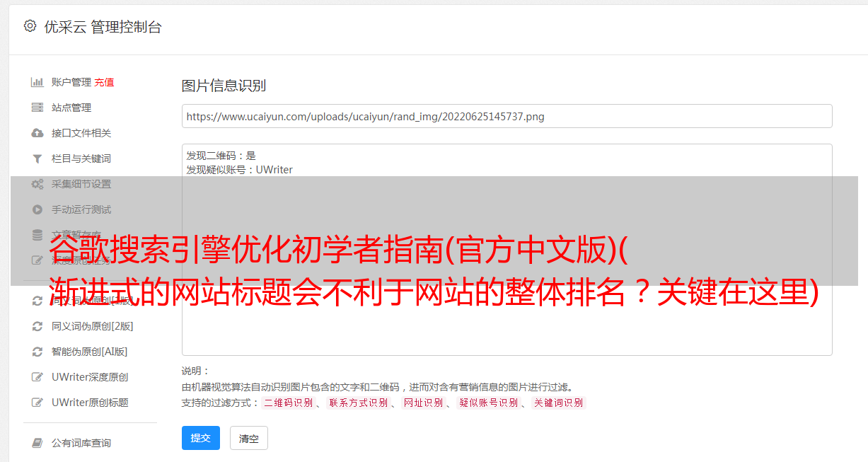Click the filter icon for 栏目与关键词
Viewport: 868px width, 462px height.
(37, 158)
